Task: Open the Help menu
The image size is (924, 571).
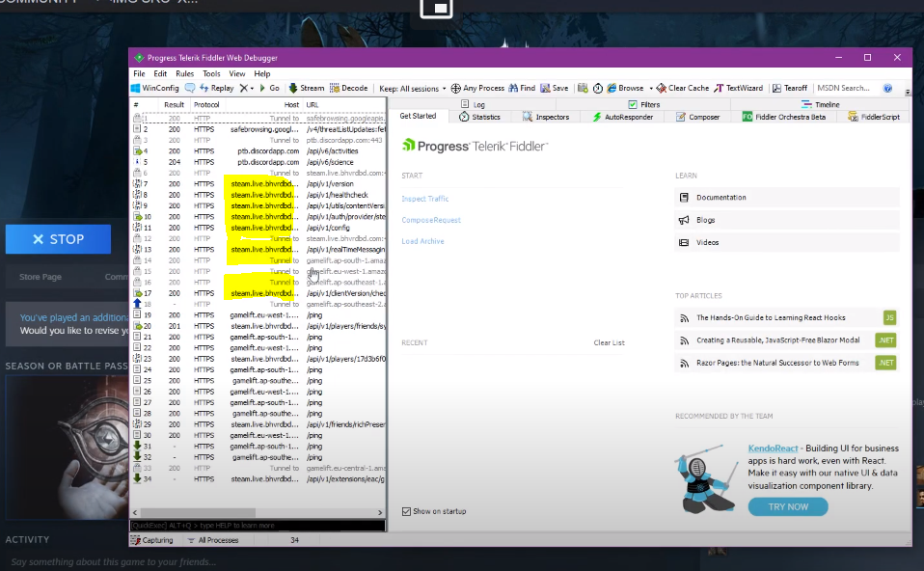Action: click(262, 73)
